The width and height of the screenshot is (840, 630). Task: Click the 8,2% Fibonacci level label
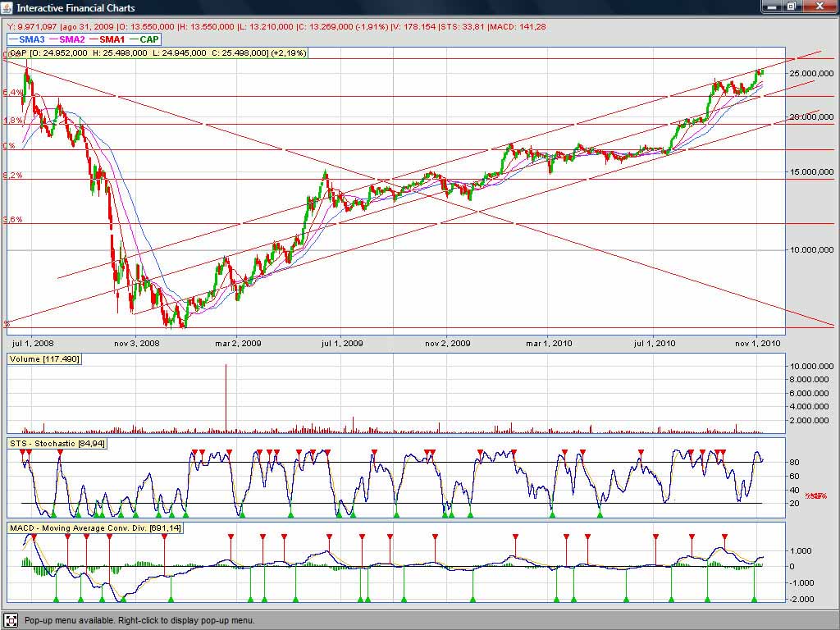(x=13, y=176)
